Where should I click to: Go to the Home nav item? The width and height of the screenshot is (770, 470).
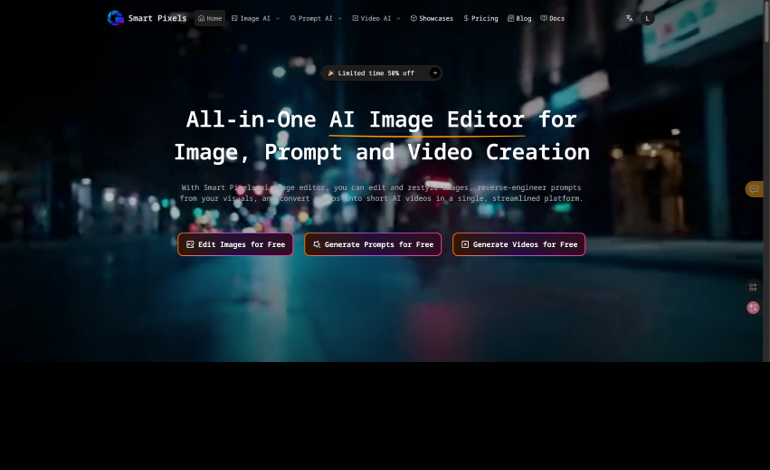(x=210, y=18)
